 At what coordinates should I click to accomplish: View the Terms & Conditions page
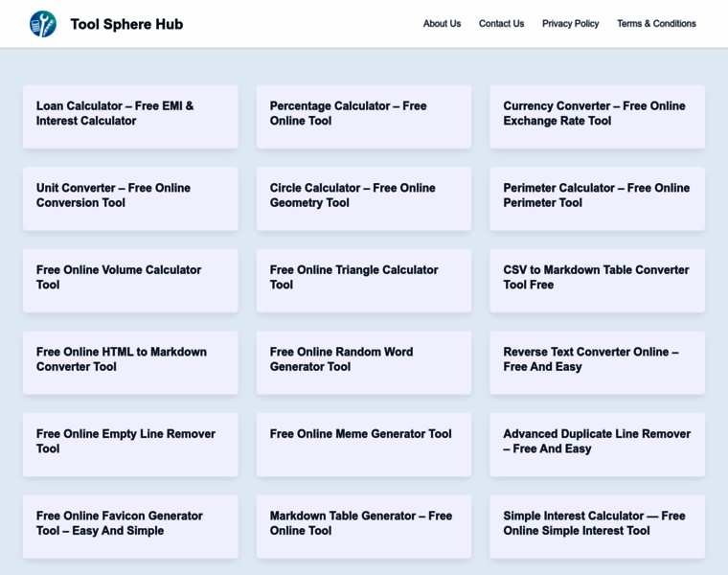[x=656, y=24]
